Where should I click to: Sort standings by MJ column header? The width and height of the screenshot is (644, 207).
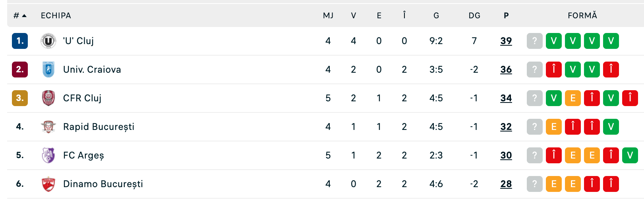click(x=328, y=15)
